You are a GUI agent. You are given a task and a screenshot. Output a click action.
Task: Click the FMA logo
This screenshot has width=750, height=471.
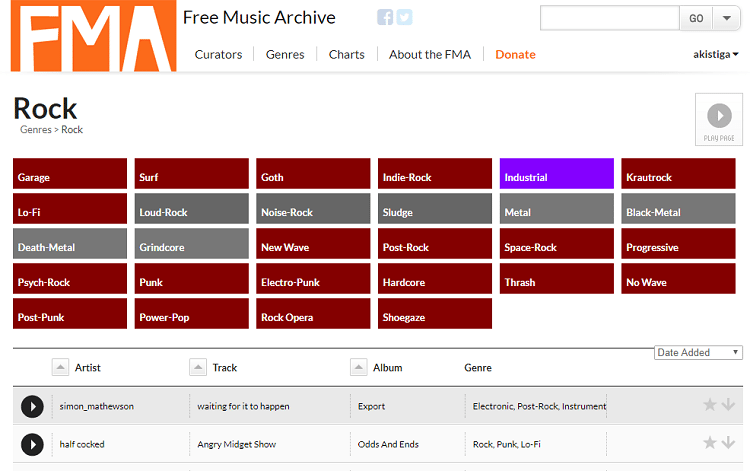coord(93,36)
